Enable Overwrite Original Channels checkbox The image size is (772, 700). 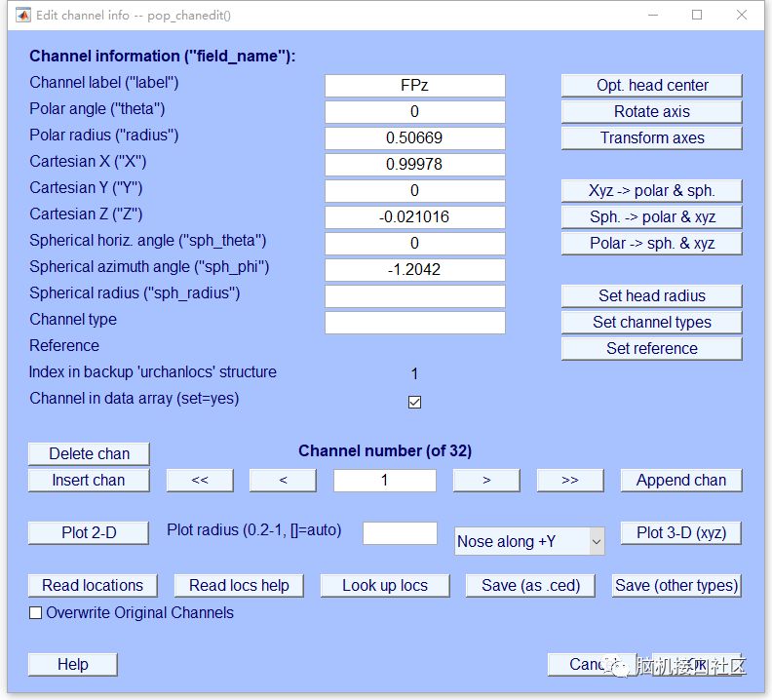click(x=35, y=613)
